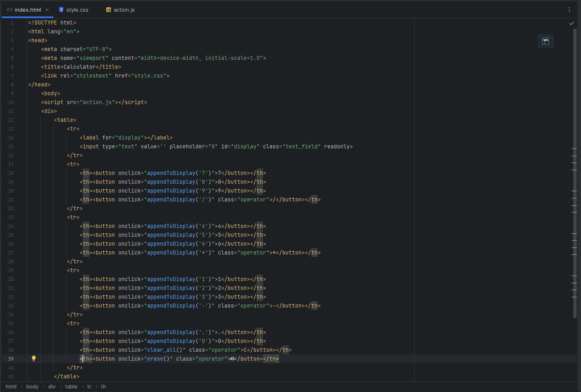The width and height of the screenshot is (581, 392).
Task: Click line number 12 in the gutter
Action: pyautogui.click(x=11, y=120)
